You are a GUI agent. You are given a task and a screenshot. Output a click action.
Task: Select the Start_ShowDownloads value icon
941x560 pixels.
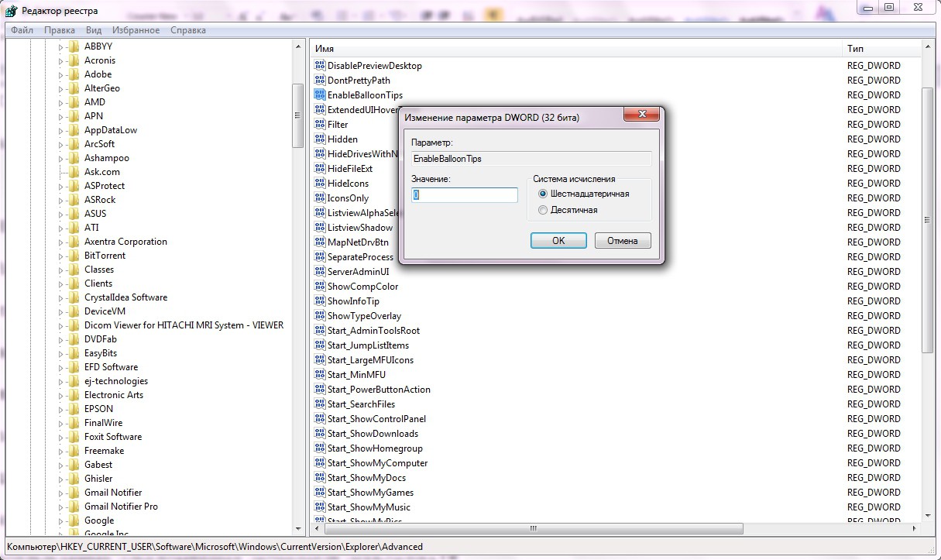[320, 434]
